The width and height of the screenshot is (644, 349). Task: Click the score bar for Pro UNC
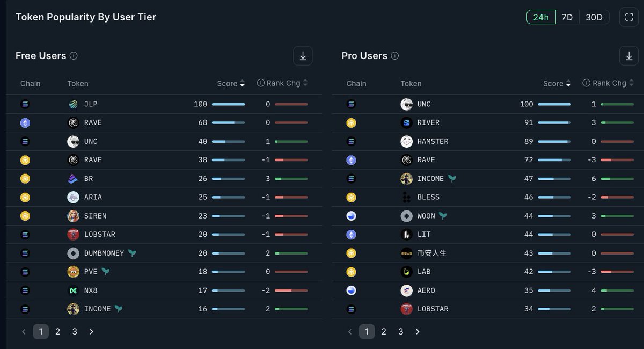(554, 104)
